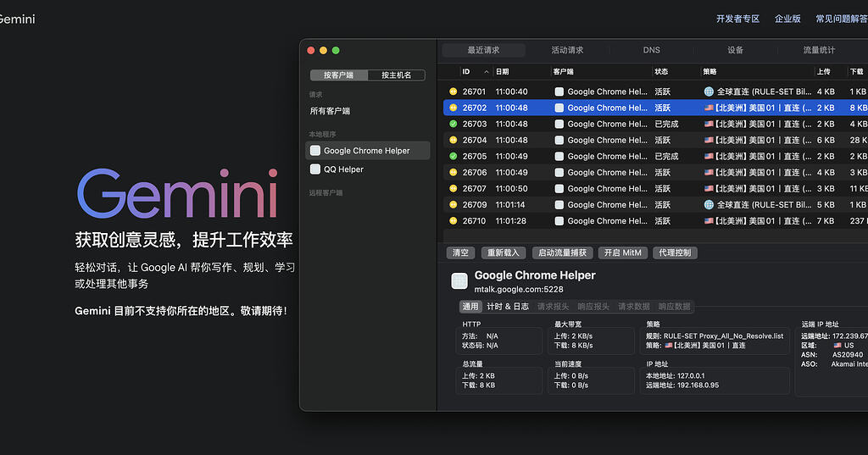Click the 代理控制 button

[675, 252]
